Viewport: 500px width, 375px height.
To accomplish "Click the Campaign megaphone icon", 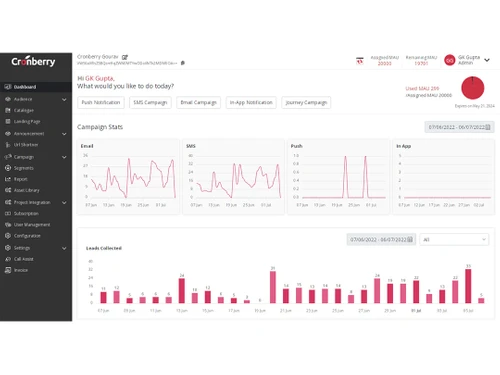I will click(x=8, y=157).
